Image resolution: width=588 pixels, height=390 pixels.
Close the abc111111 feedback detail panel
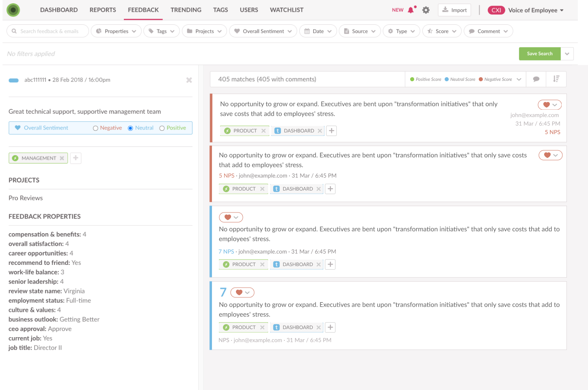pyautogui.click(x=189, y=80)
